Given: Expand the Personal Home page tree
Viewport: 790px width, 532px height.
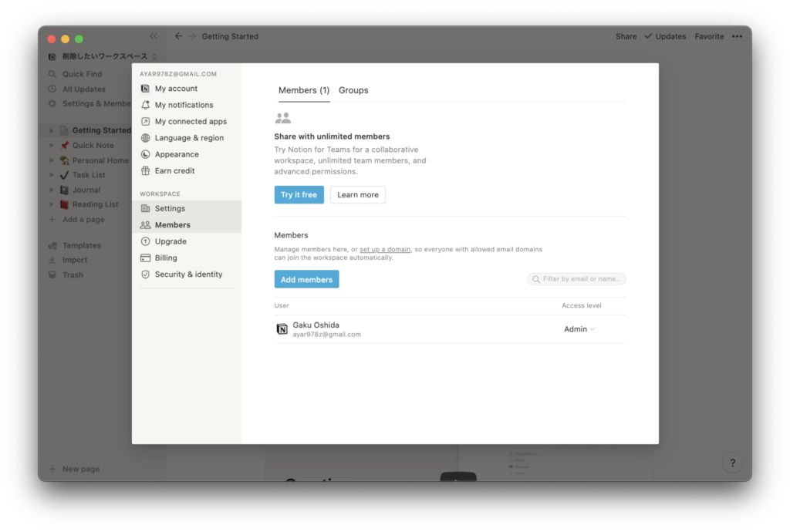Looking at the screenshot, I should pos(52,160).
